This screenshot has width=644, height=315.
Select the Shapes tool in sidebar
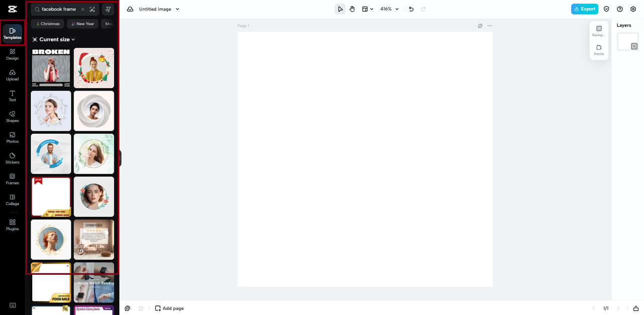(13, 116)
